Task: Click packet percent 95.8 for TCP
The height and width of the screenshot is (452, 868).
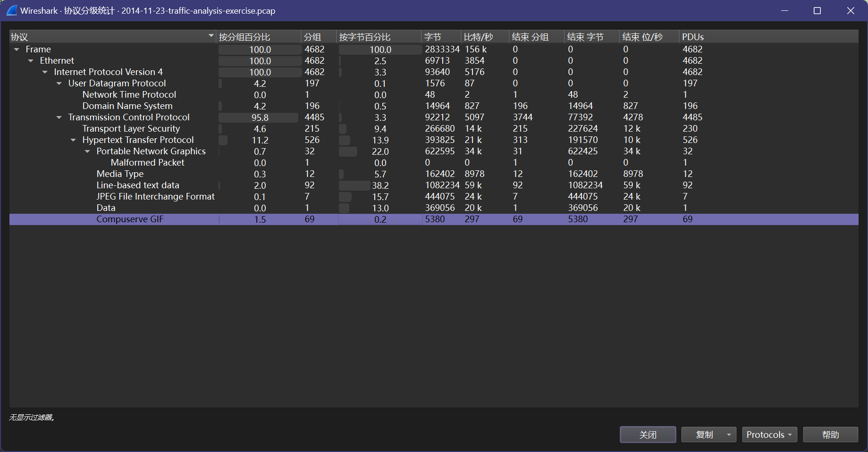Action: [x=260, y=117]
